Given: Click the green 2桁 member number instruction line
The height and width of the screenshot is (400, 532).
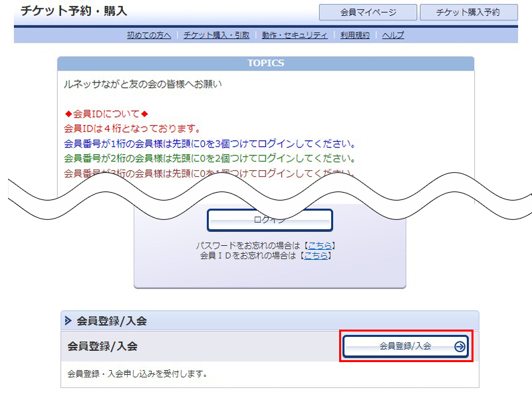Looking at the screenshot, I should 209,158.
